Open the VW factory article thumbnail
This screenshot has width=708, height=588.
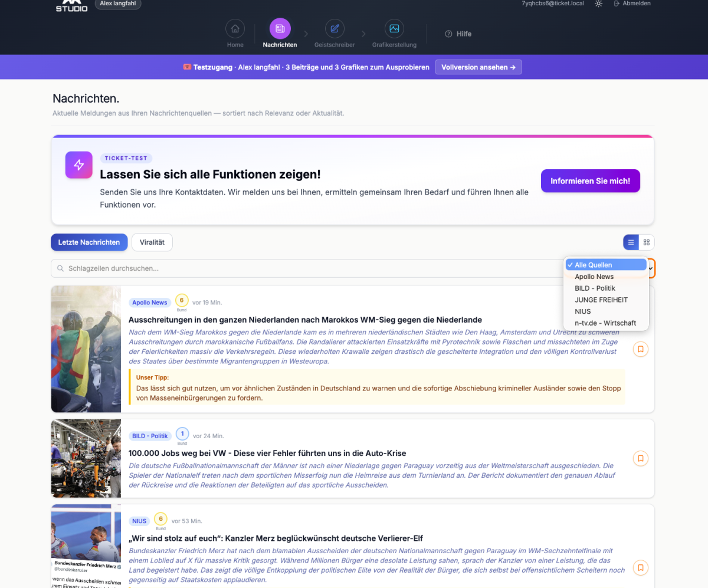tap(86, 458)
